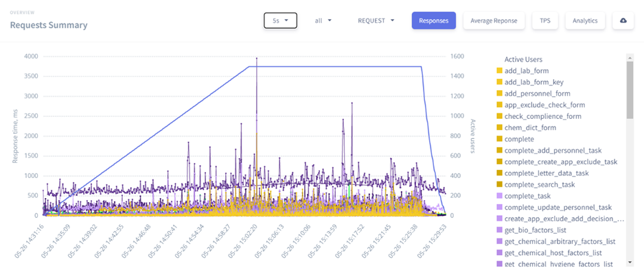This screenshot has width=644, height=275.
Task: Click x-axis label 05-26 15:02:20
Action: [x=244, y=240]
